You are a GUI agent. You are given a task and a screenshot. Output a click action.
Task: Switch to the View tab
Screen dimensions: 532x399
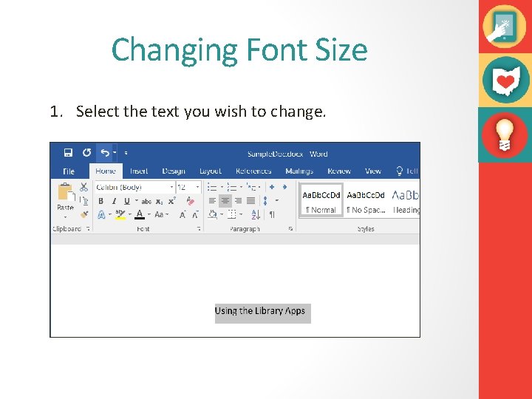tap(373, 171)
